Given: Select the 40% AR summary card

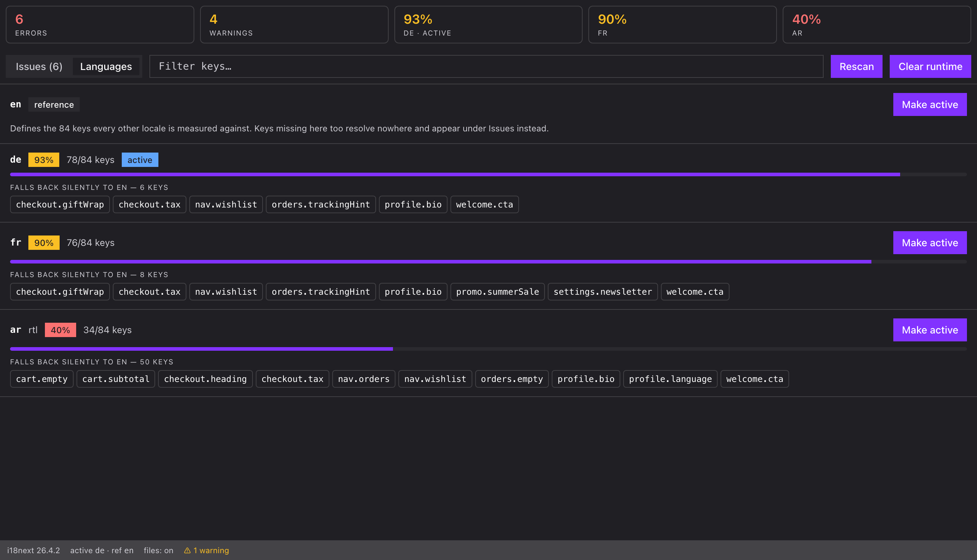Looking at the screenshot, I should point(876,25).
